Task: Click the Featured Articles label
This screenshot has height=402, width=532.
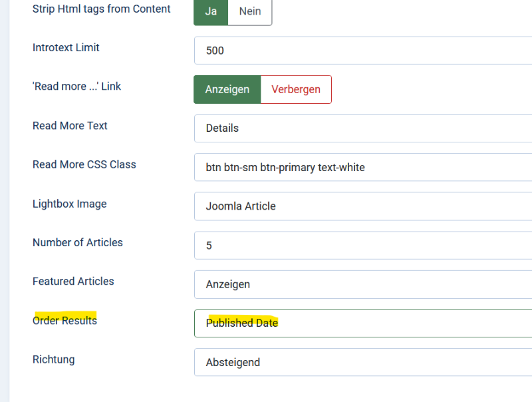Action: [73, 281]
